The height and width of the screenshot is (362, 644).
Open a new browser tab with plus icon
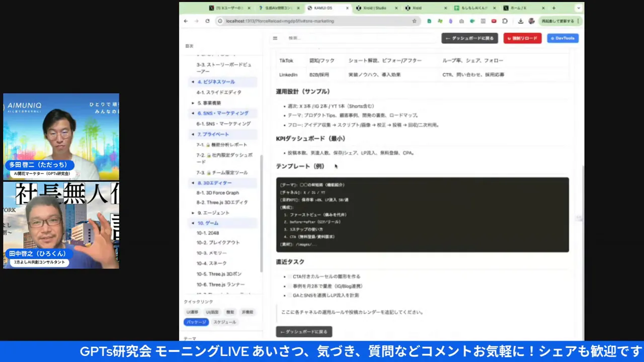click(553, 8)
